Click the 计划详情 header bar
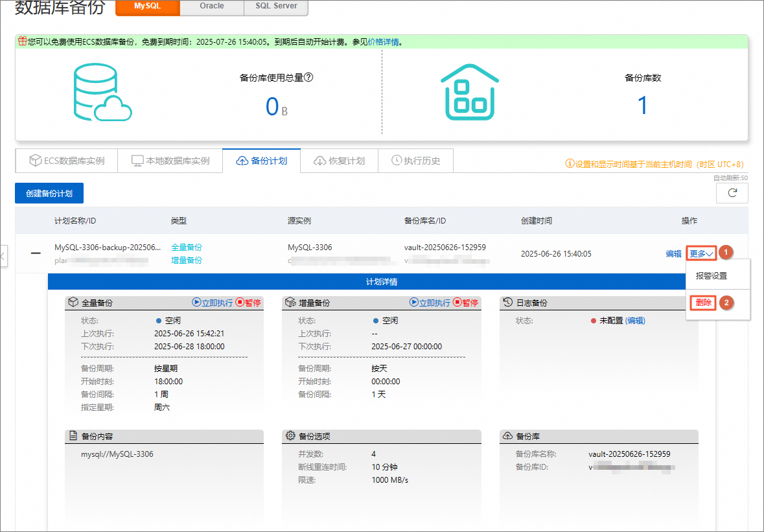This screenshot has height=532, width=764. [x=382, y=282]
